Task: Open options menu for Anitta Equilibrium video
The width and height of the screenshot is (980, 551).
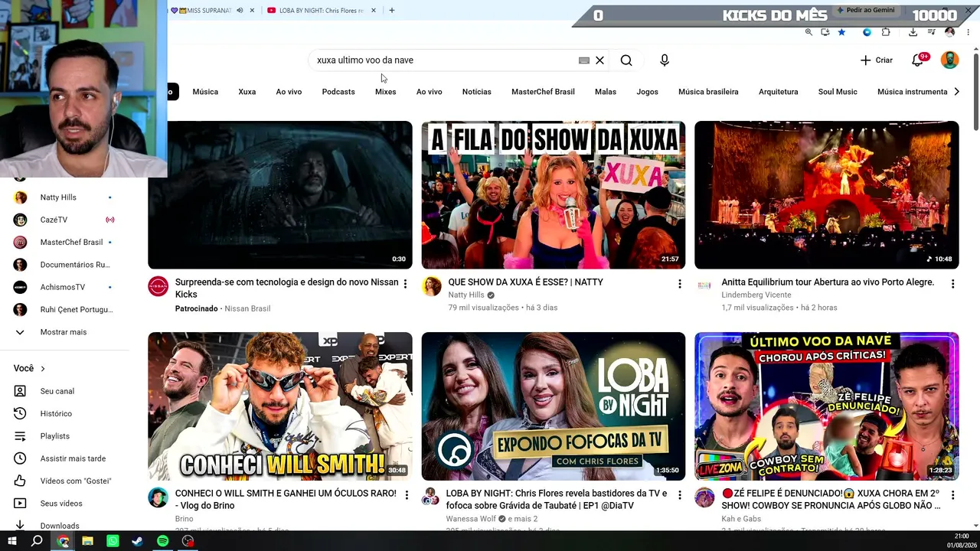Action: point(952,284)
